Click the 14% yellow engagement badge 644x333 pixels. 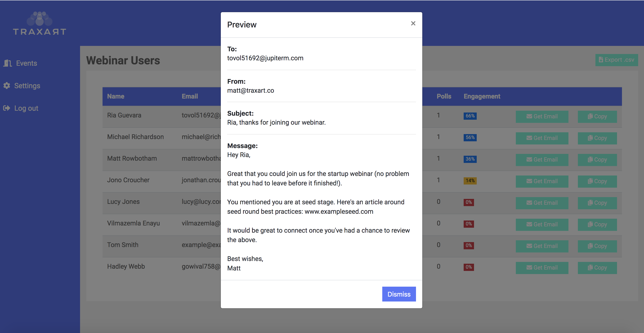point(470,181)
